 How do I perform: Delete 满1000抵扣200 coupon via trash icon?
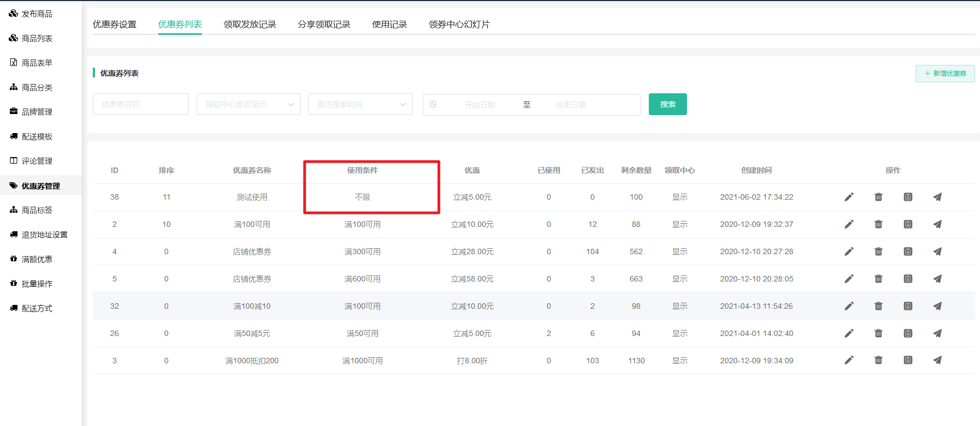879,360
